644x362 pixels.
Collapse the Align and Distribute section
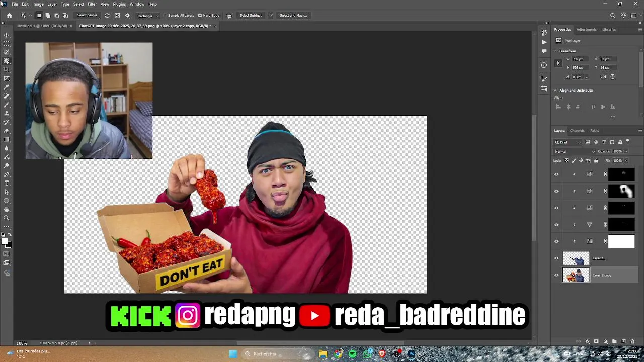pos(555,90)
